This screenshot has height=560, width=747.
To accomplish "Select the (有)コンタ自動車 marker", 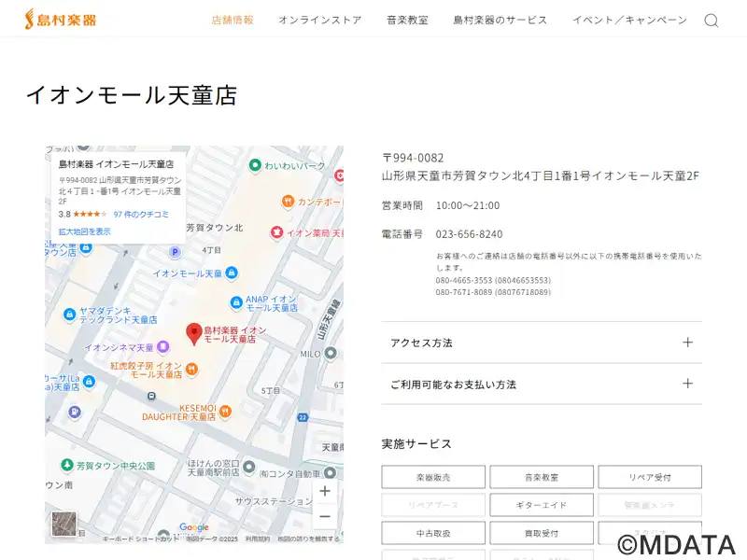I will click(331, 473).
